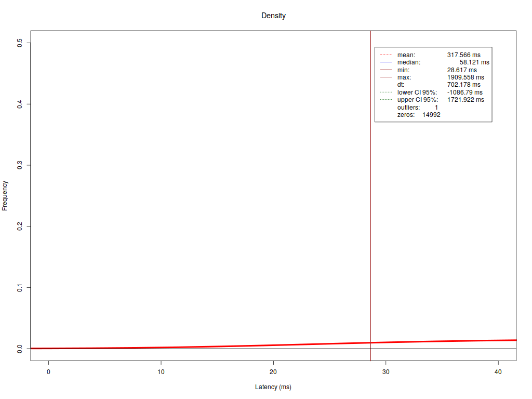Click the lower CI value "-1086.79 ms"
The width and height of the screenshot is (532, 399).
pos(464,92)
